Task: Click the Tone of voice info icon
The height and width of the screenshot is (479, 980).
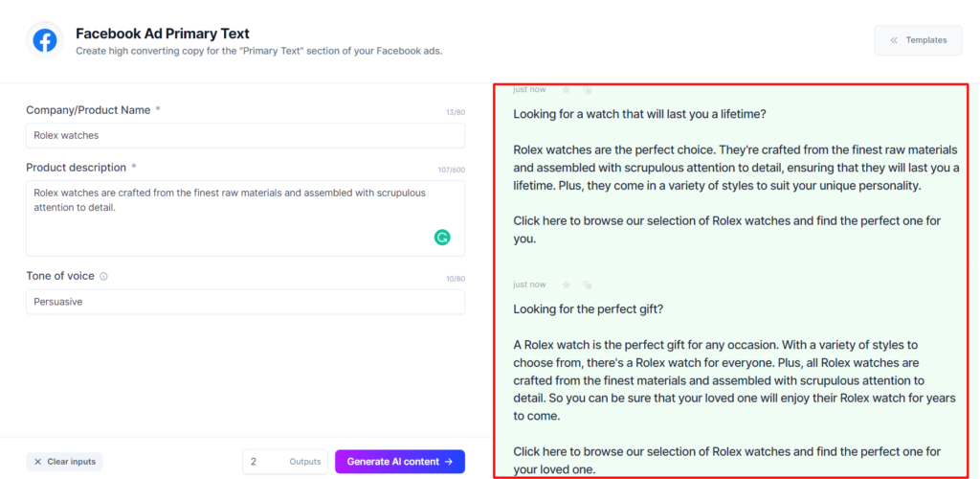Action: (x=103, y=277)
